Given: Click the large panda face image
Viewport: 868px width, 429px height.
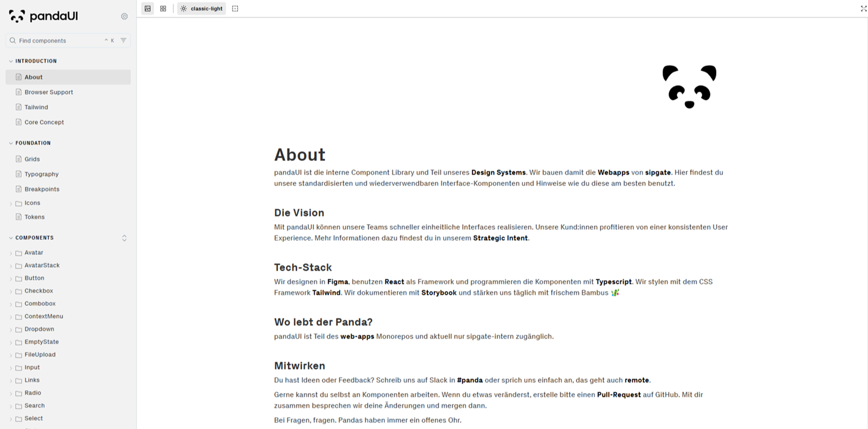Looking at the screenshot, I should pyautogui.click(x=689, y=87).
